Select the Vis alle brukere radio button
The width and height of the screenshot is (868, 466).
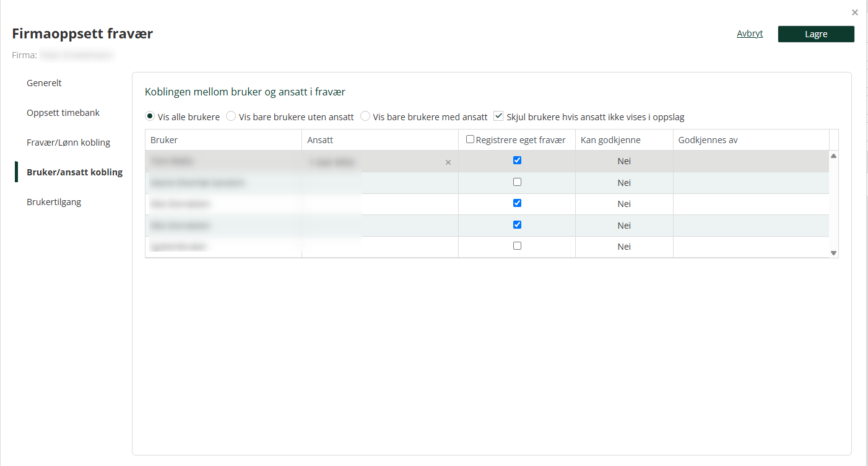[150, 116]
